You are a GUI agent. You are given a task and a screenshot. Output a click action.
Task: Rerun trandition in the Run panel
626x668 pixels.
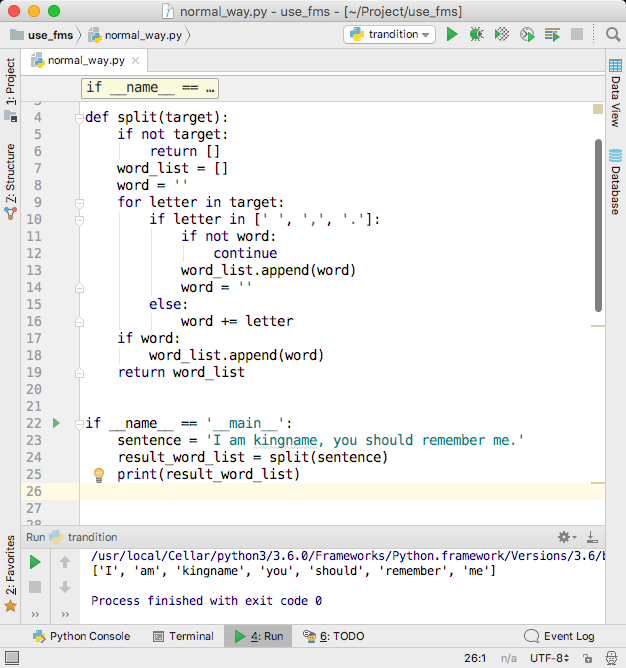(x=35, y=562)
